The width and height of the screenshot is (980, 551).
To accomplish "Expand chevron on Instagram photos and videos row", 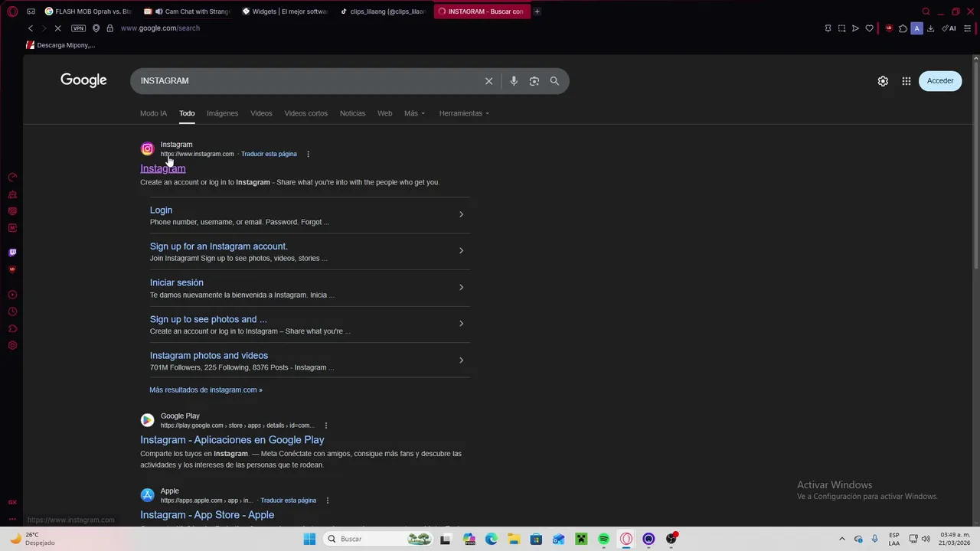I will point(461,360).
